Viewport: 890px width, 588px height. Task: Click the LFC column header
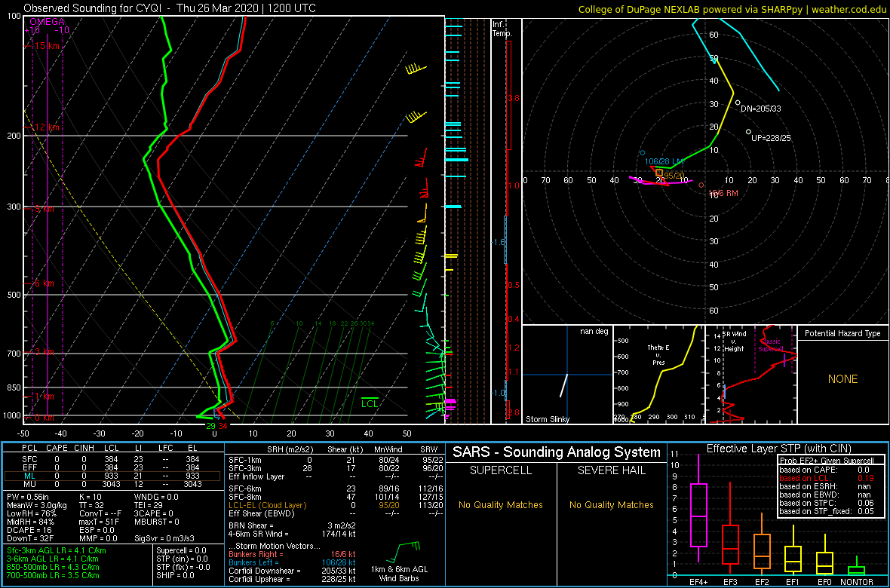coord(165,449)
